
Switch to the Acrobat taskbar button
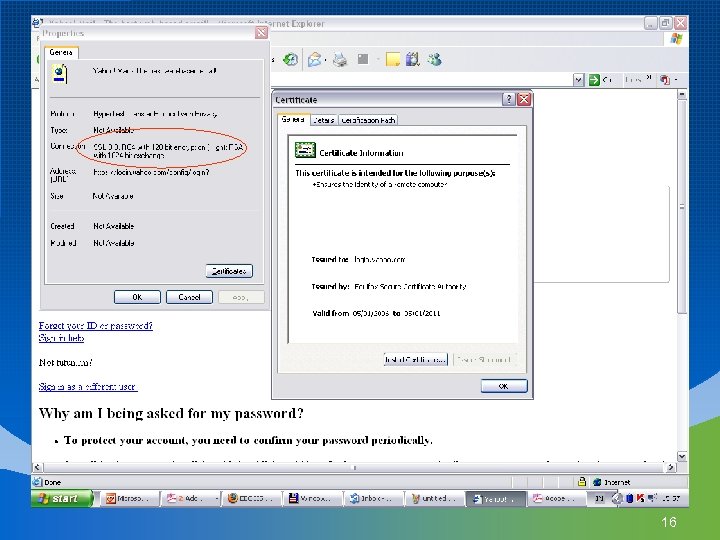coord(557,499)
